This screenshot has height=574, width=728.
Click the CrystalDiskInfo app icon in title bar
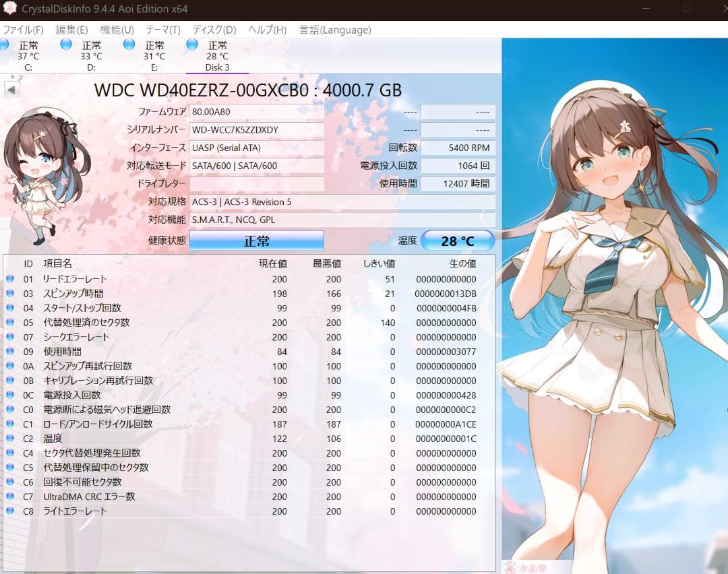[x=10, y=9]
